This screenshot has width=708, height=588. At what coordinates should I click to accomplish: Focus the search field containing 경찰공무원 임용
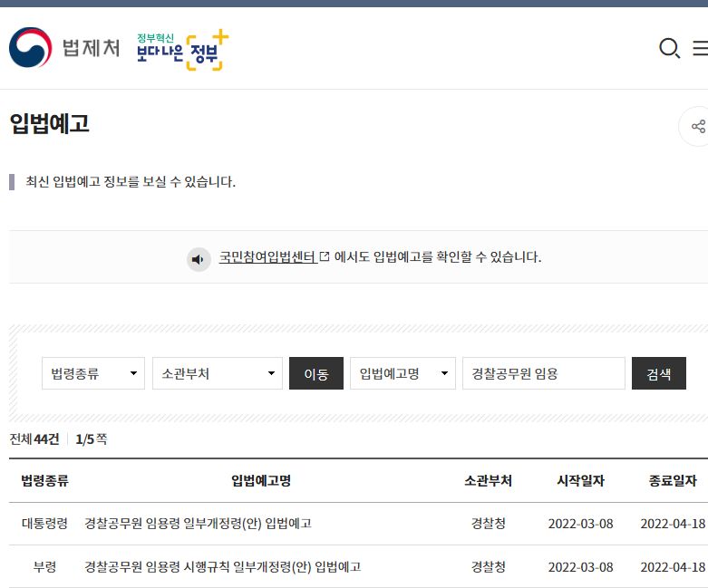click(544, 373)
